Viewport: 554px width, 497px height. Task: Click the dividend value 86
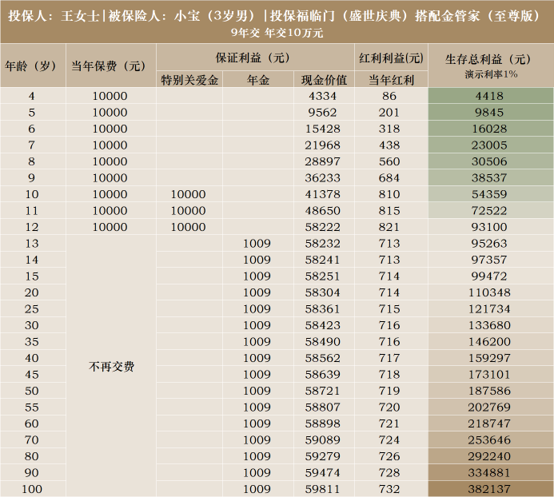coord(389,96)
